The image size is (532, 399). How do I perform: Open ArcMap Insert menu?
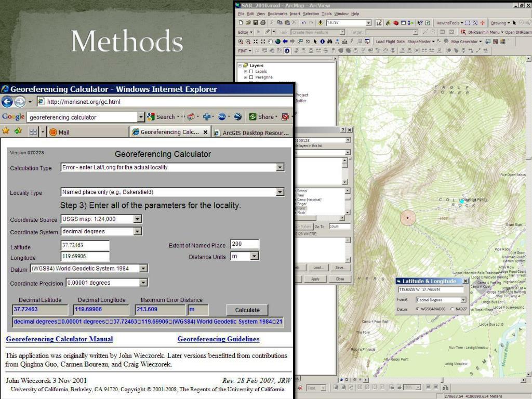[295, 14]
